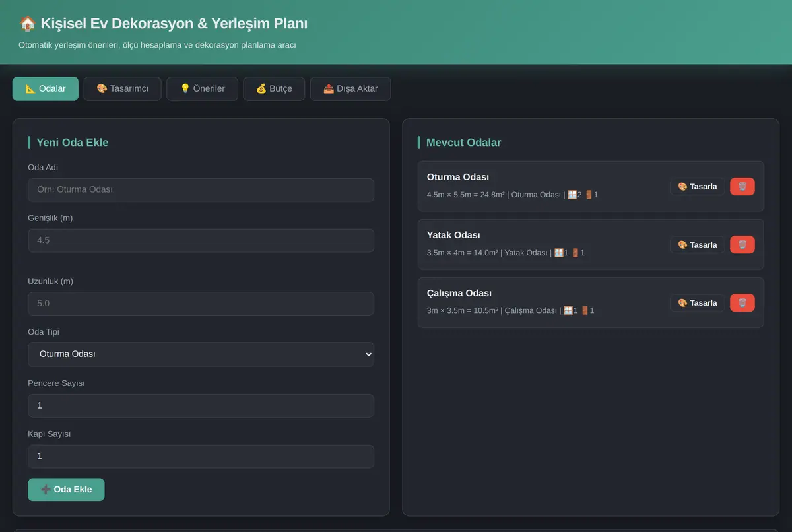Click Tasarla for Yatak Odası
Image resolution: width=792 pixels, height=532 pixels.
tap(698, 245)
